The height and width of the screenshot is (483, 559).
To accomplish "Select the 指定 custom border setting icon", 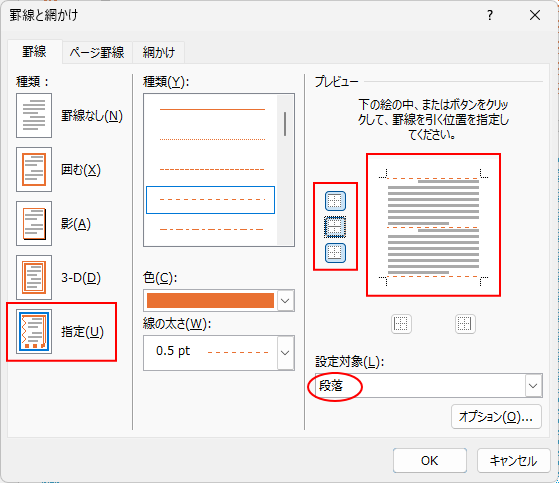I will click(x=34, y=332).
